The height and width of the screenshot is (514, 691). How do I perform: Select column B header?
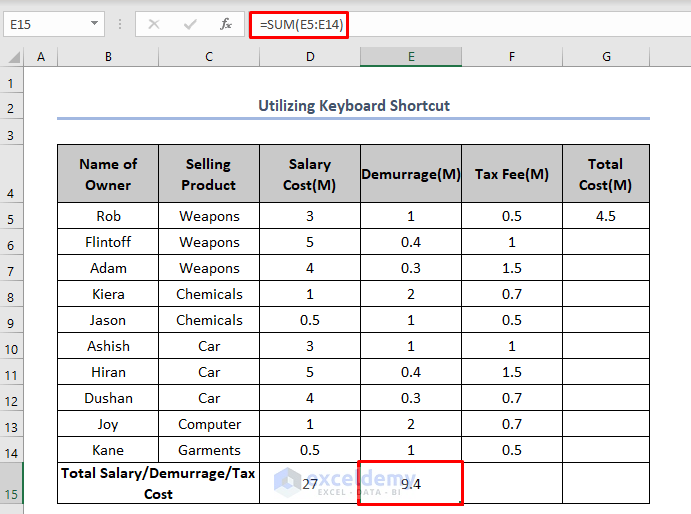[108, 58]
